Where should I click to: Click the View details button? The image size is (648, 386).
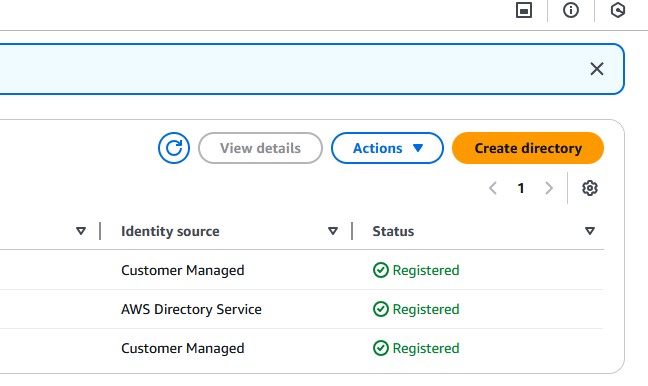tap(260, 148)
